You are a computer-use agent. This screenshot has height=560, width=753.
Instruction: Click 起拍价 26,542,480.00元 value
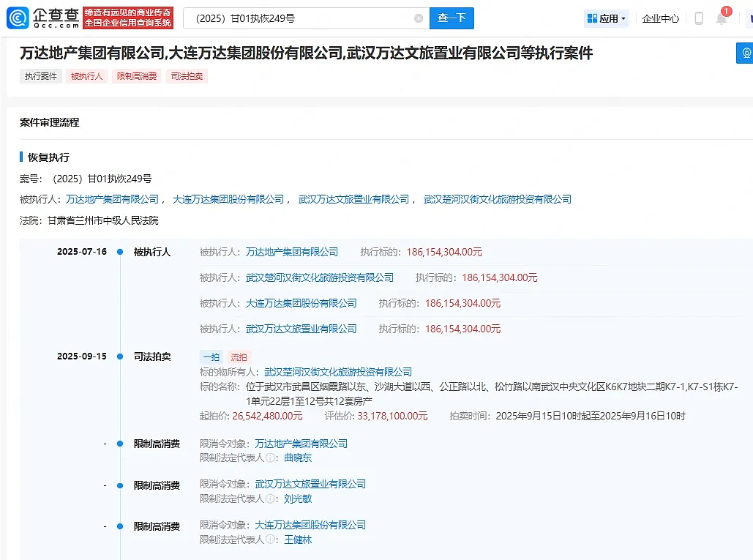coord(268,416)
